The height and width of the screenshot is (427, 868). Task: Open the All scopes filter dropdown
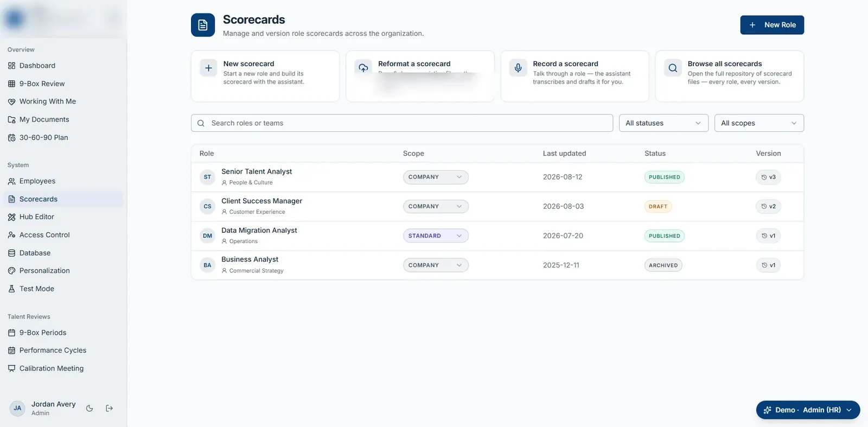pyautogui.click(x=759, y=123)
